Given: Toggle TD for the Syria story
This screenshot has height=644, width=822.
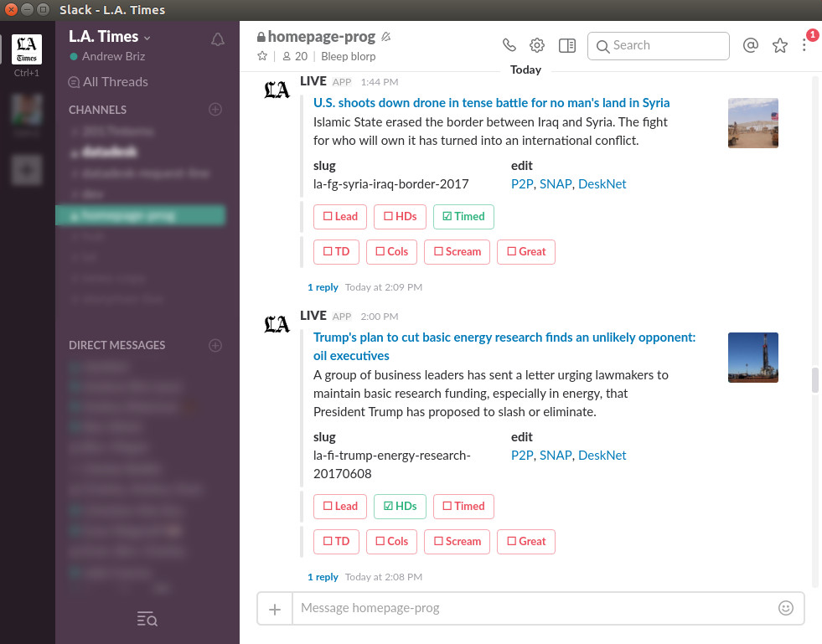Looking at the screenshot, I should (x=336, y=251).
